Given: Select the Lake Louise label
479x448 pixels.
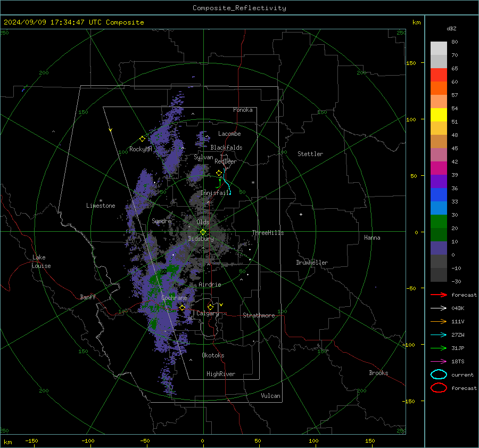Looking at the screenshot, I should point(41,262).
